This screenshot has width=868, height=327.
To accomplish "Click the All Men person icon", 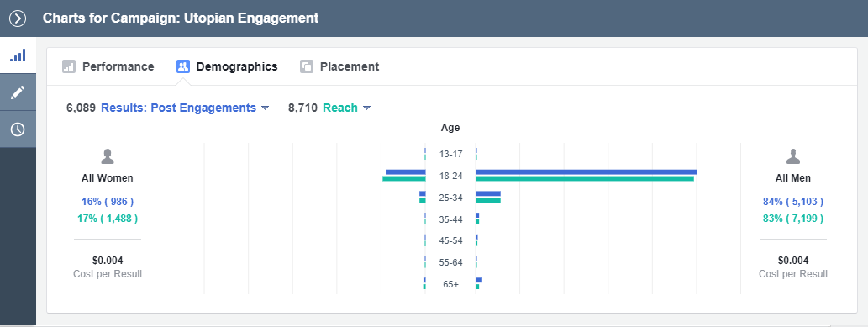I will pyautogui.click(x=793, y=157).
